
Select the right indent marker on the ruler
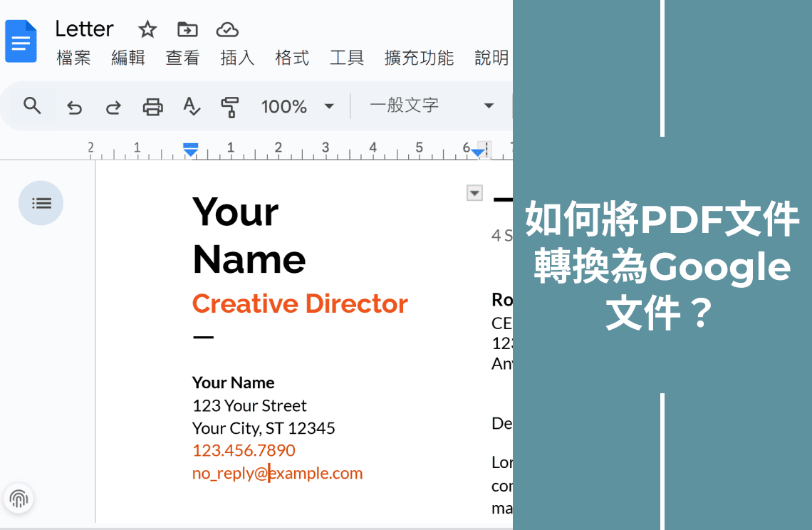477,152
